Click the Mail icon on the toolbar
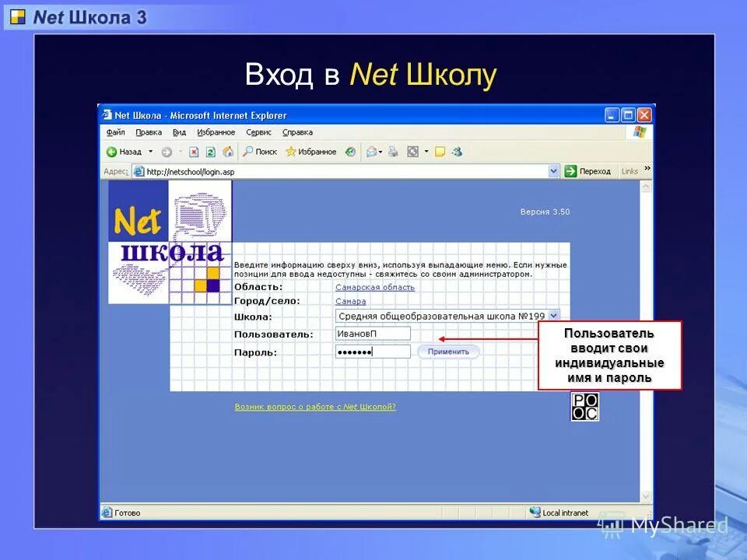747x560 pixels. click(x=371, y=152)
